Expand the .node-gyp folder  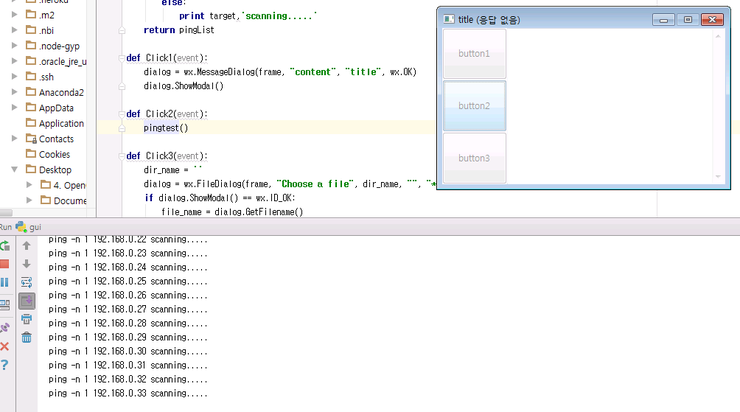(x=14, y=46)
